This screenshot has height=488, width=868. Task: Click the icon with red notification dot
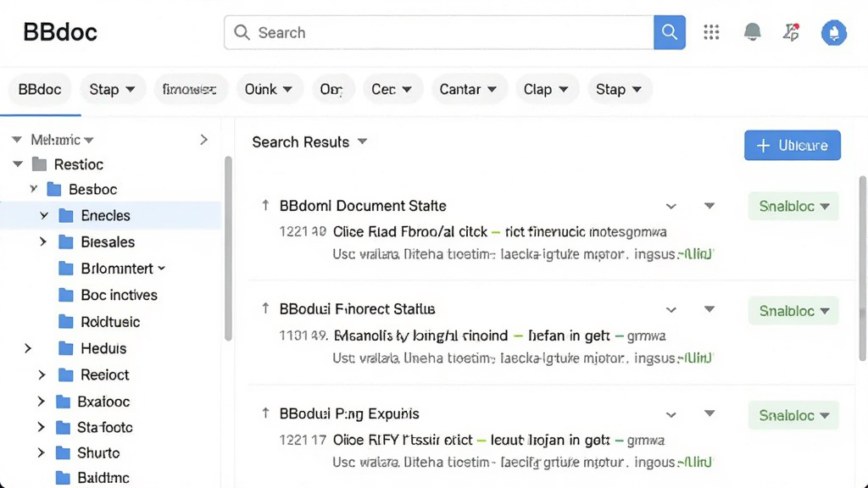pos(792,32)
